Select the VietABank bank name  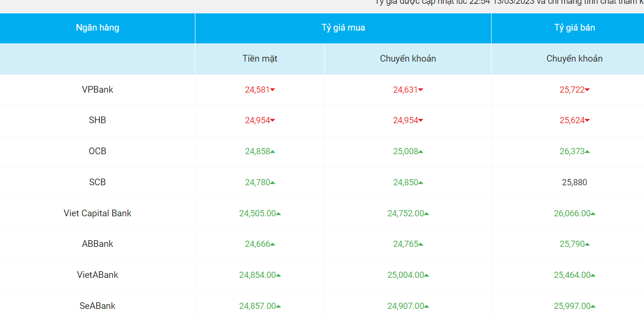pyautogui.click(x=97, y=275)
